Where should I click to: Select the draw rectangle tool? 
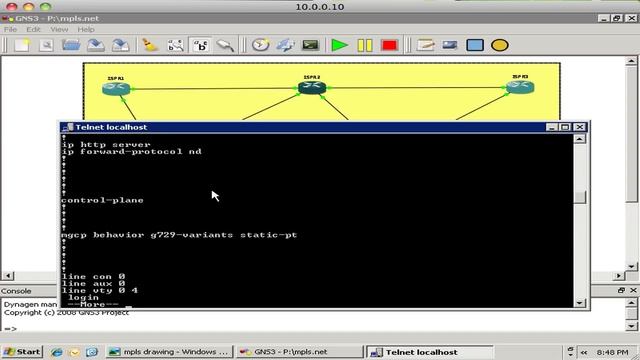[x=475, y=45]
